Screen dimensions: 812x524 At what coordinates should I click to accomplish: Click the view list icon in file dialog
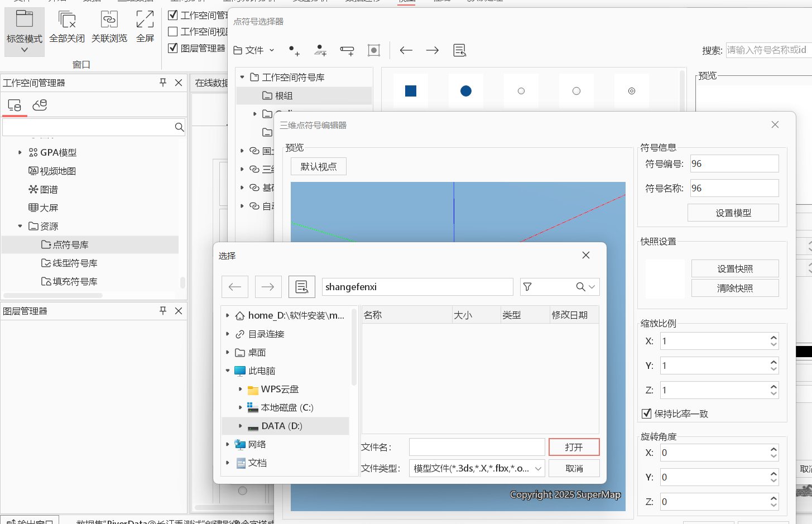301,287
